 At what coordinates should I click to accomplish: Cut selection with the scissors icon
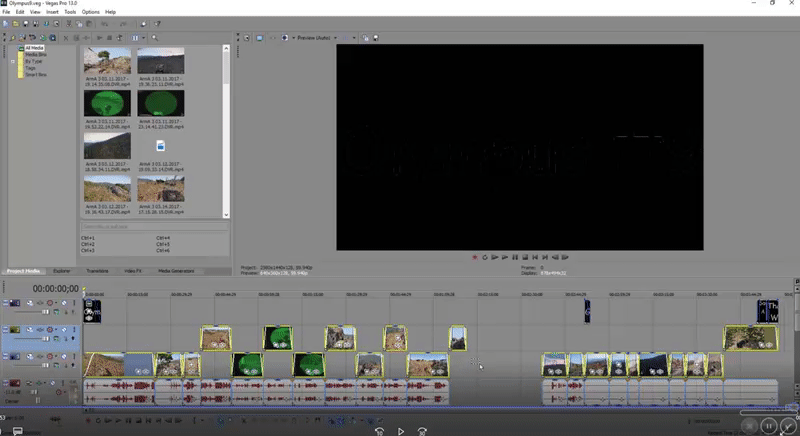pyautogui.click(x=69, y=23)
